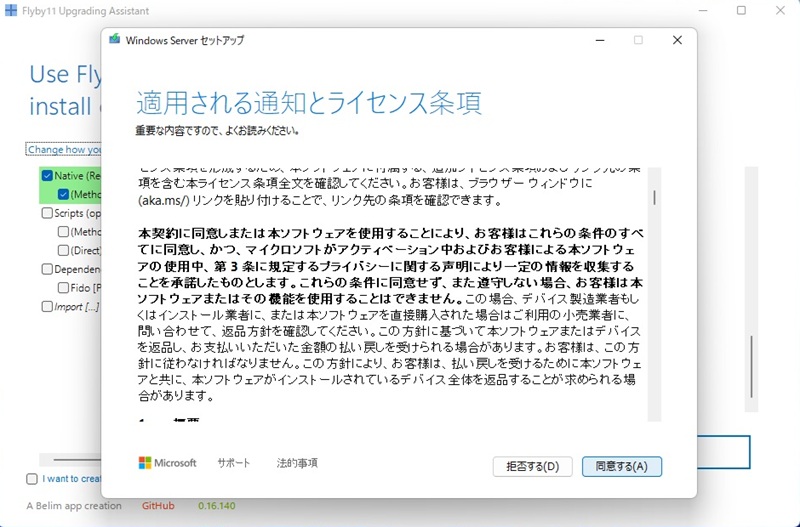Screen dimensions: 800x527
Task: Minimize the Windows Server setup dialog
Action: [x=599, y=40]
